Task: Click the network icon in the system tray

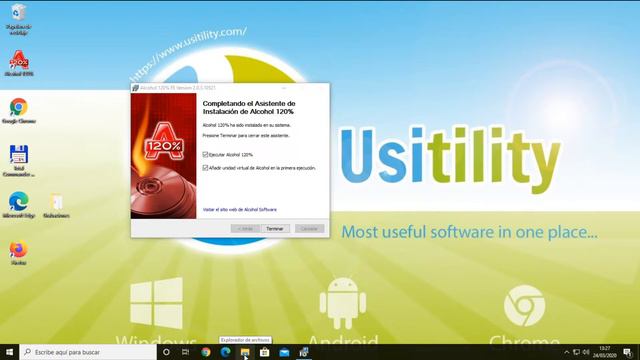Action: coord(576,352)
